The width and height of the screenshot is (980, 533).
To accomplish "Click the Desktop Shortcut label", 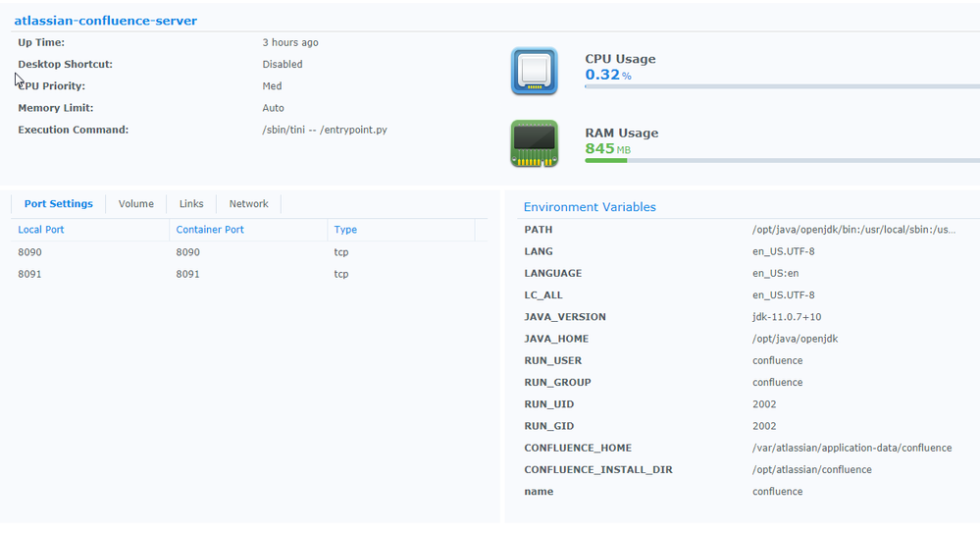I will tap(66, 65).
